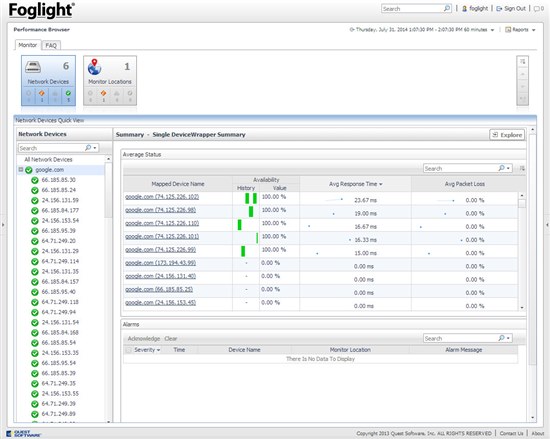Click the Foglight logo
Viewport: 550px width, 439px height.
coord(41,10)
